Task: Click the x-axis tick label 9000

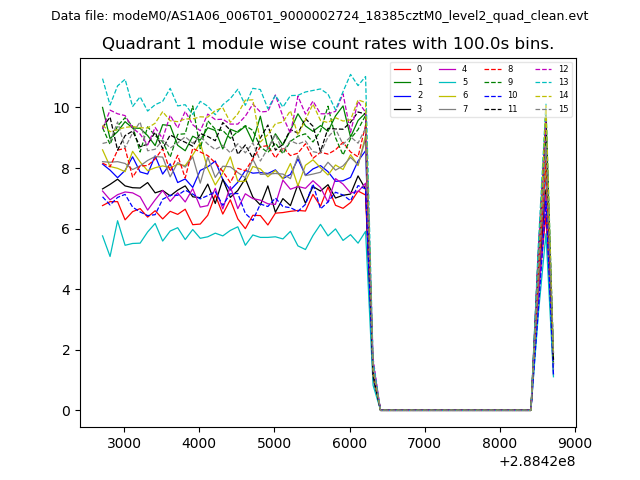Action: [574, 442]
